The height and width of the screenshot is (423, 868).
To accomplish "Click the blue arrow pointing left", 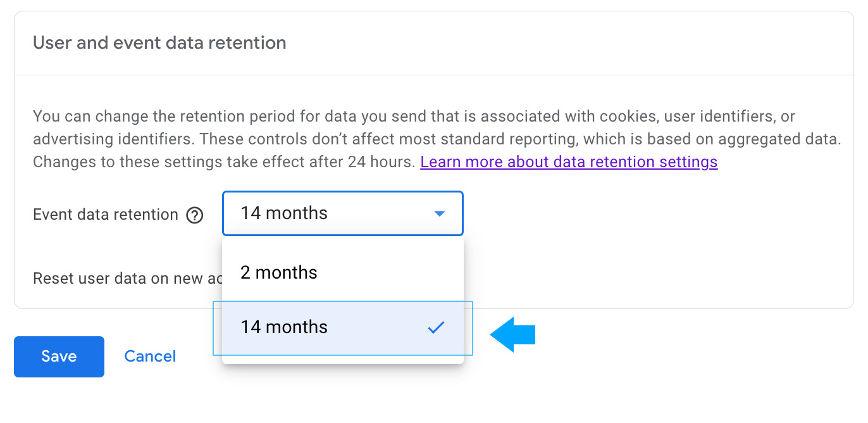I will 513,334.
